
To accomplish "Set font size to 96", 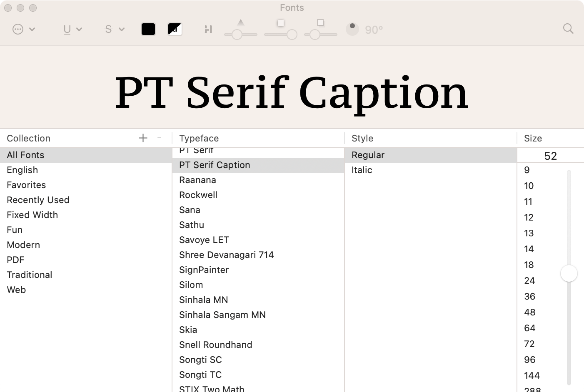I will click(x=529, y=360).
